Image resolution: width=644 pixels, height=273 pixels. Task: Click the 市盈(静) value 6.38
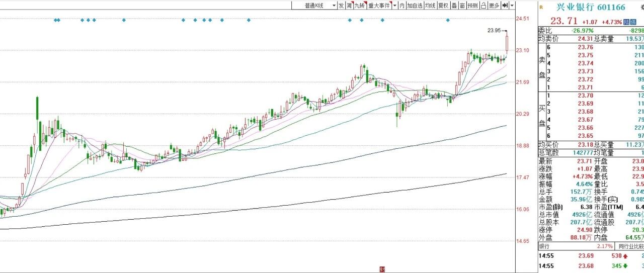click(x=587, y=207)
